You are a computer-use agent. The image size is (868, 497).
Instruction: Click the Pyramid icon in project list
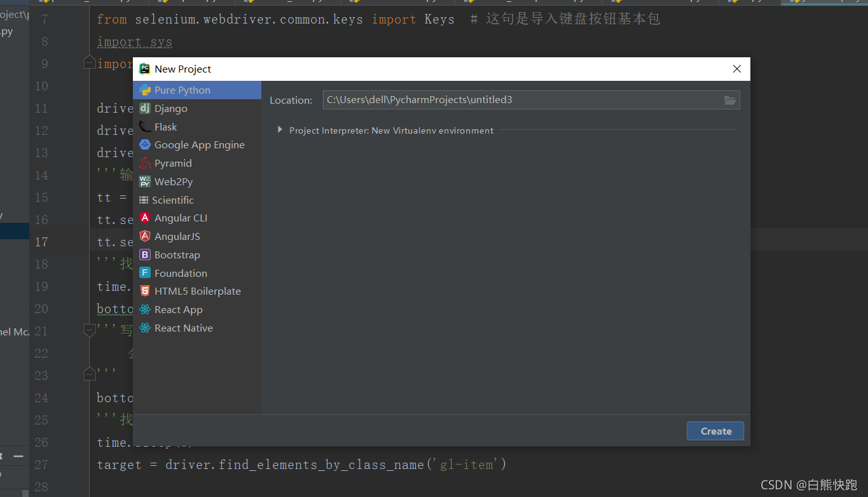(145, 163)
